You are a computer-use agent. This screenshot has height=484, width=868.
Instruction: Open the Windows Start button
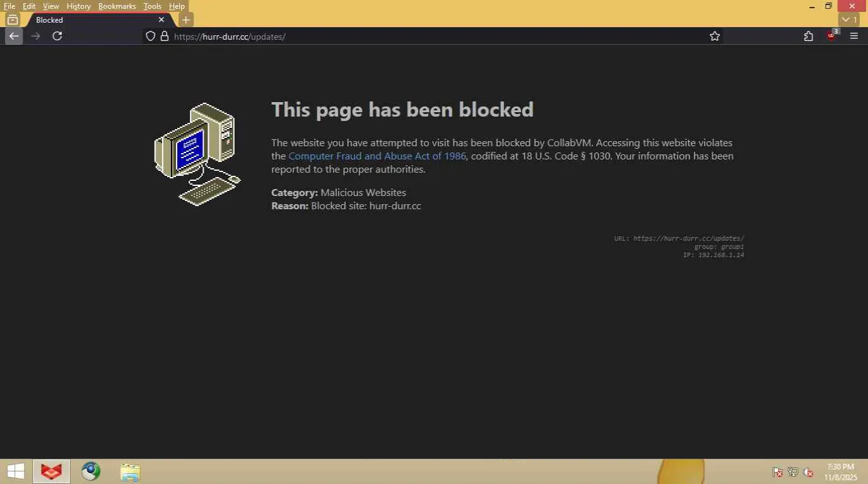[x=16, y=471]
